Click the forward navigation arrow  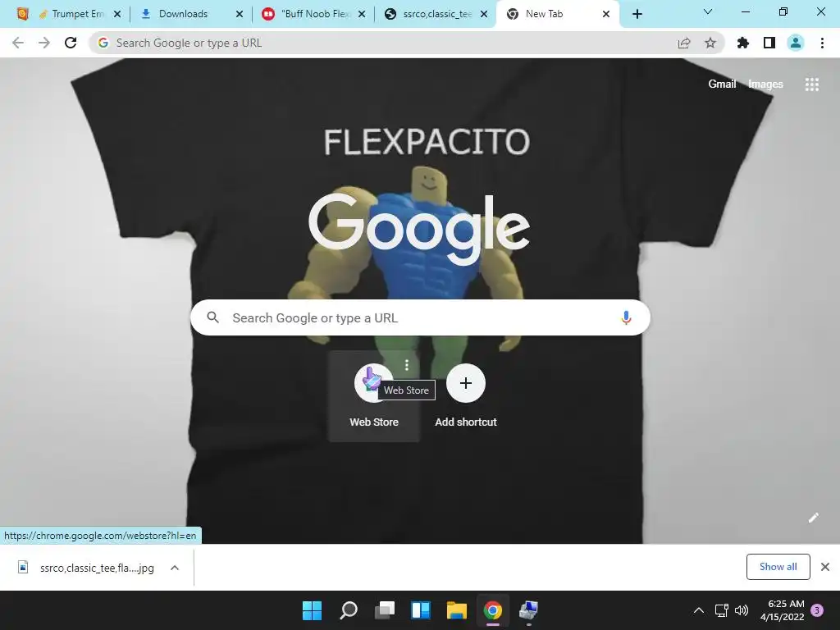44,43
